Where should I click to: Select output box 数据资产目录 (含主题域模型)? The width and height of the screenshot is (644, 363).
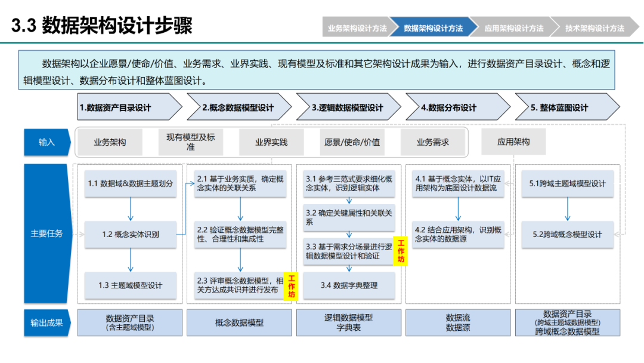pyautogui.click(x=130, y=323)
